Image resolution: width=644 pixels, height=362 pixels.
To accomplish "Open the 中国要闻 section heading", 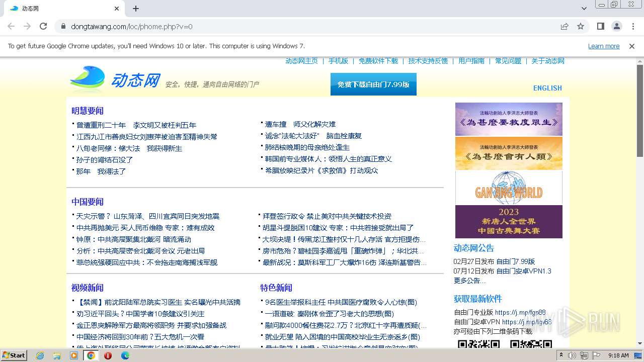I will [x=88, y=202].
